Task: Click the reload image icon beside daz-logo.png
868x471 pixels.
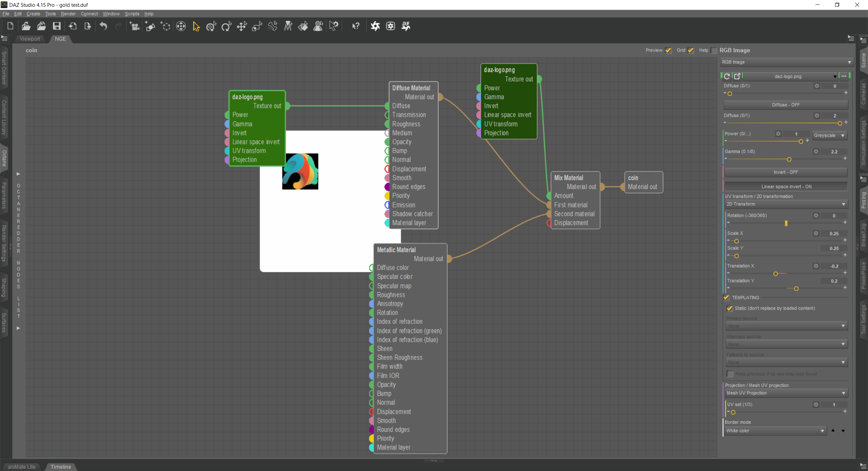Action: point(727,76)
